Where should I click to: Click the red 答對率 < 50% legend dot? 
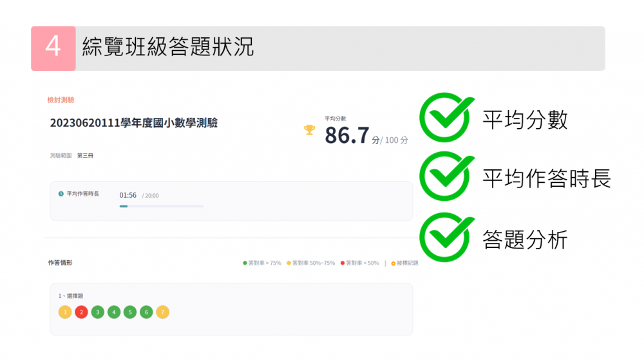pos(343,263)
